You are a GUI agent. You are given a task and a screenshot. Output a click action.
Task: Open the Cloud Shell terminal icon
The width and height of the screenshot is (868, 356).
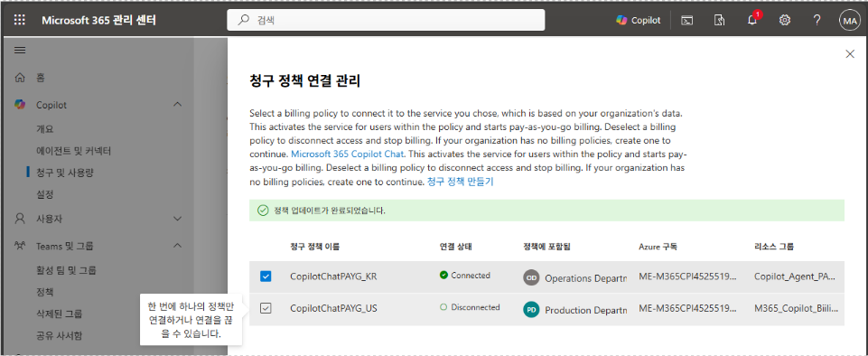click(687, 21)
